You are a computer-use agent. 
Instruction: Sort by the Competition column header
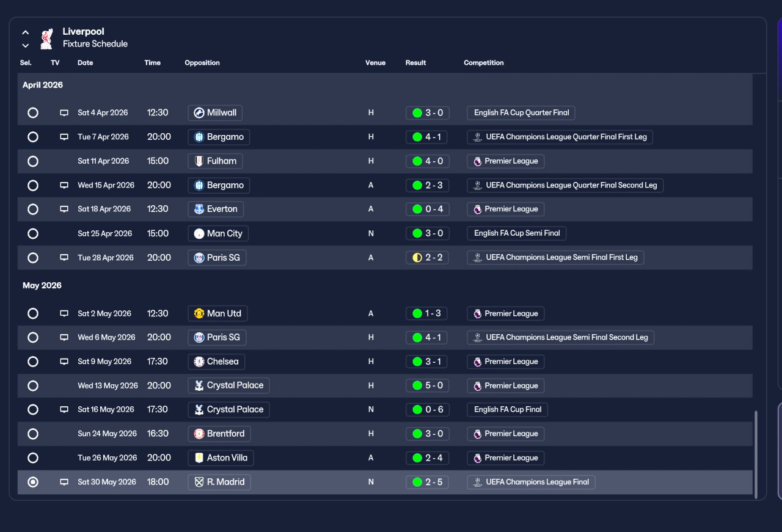484,63
